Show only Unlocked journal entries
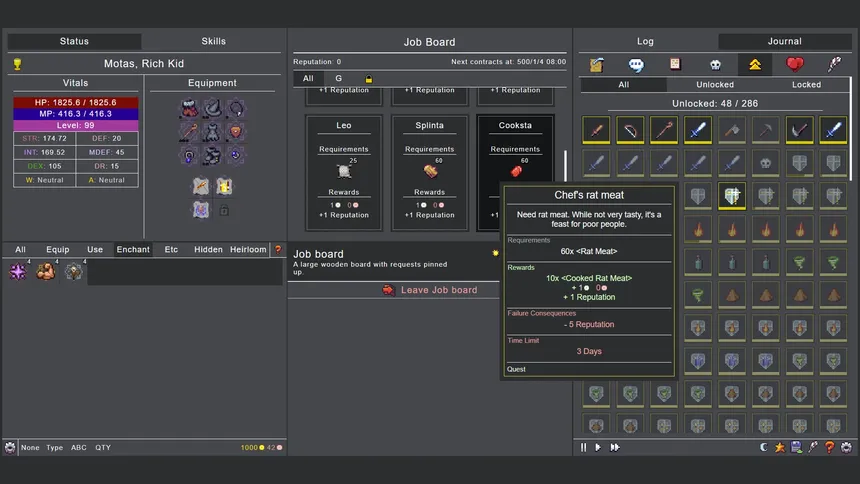 [714, 85]
